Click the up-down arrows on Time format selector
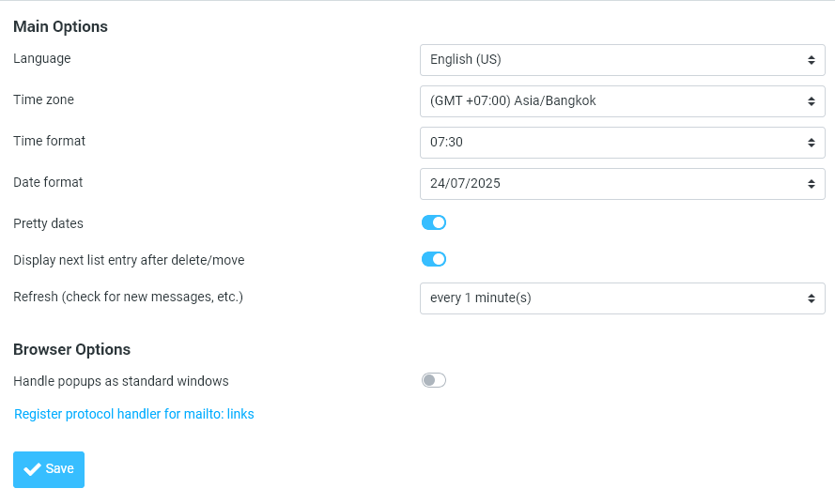 click(x=811, y=143)
